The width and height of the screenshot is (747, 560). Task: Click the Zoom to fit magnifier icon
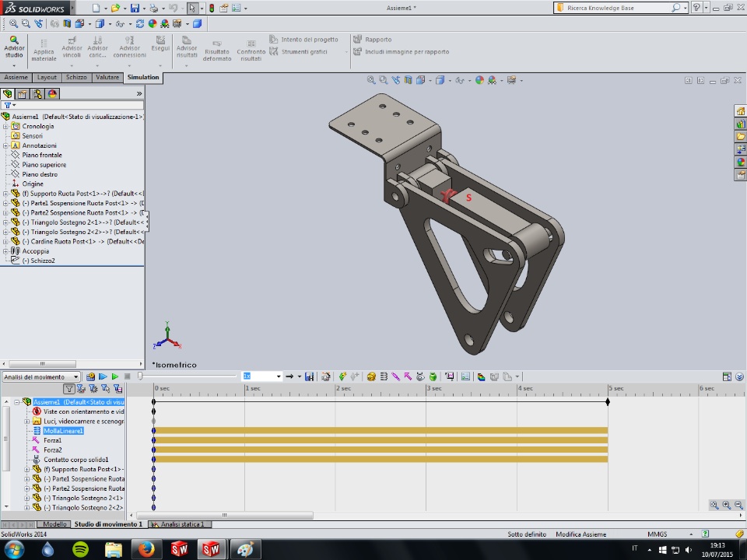click(x=371, y=80)
